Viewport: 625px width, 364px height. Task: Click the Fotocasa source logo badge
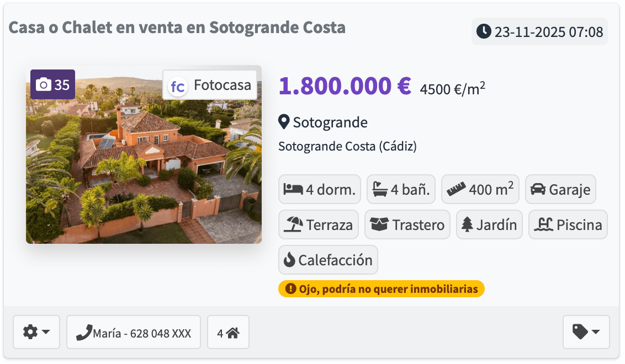[210, 85]
